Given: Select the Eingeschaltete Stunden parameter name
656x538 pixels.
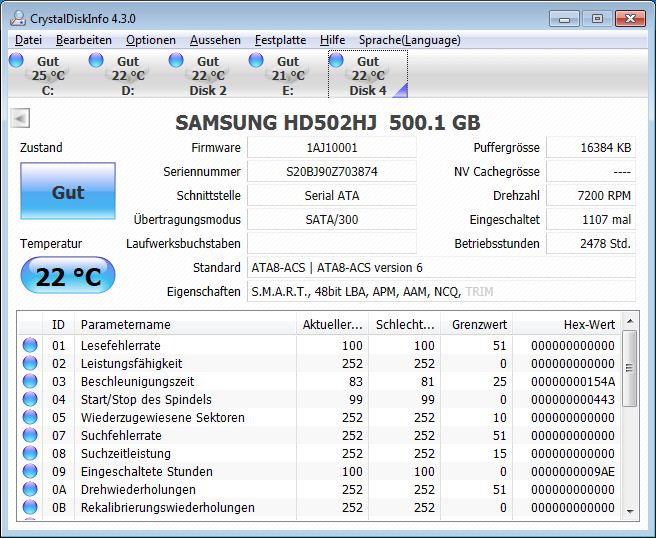Looking at the screenshot, I should (x=147, y=471).
